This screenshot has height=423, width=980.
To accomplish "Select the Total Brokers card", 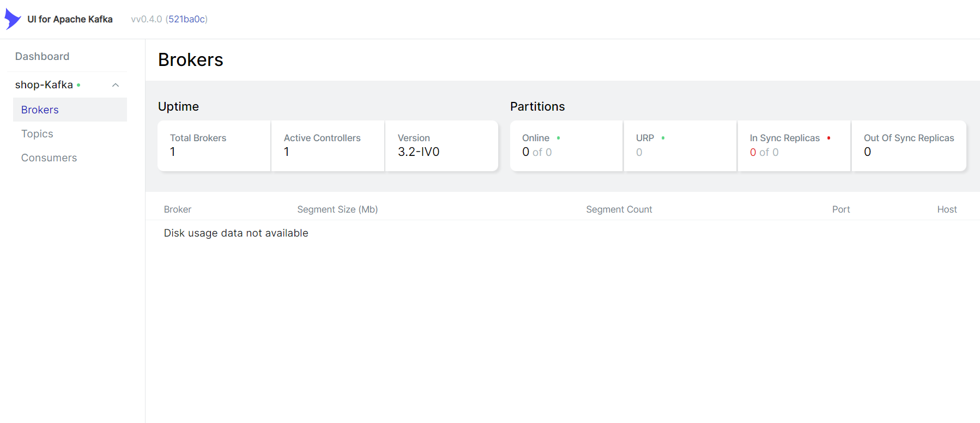I will tap(214, 146).
